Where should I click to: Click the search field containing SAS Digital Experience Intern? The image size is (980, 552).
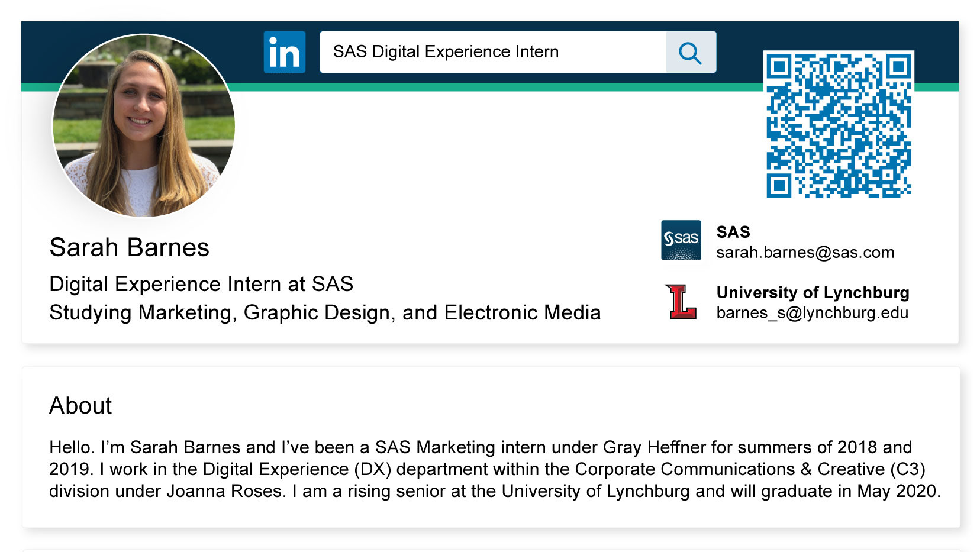click(493, 52)
